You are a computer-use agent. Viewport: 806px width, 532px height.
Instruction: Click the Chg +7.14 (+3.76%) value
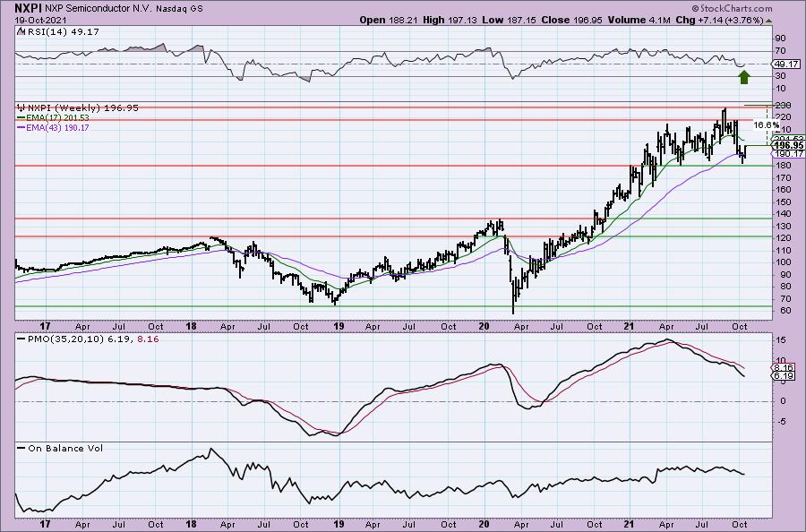point(719,20)
